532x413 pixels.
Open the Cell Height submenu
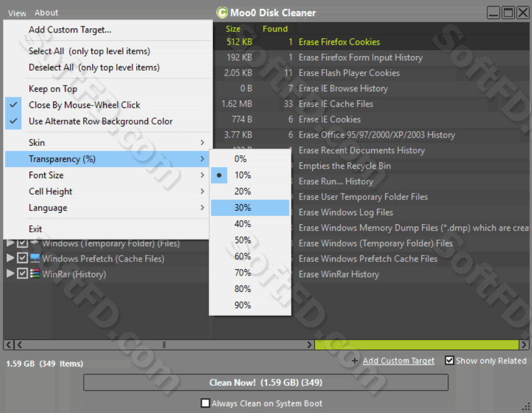[107, 191]
